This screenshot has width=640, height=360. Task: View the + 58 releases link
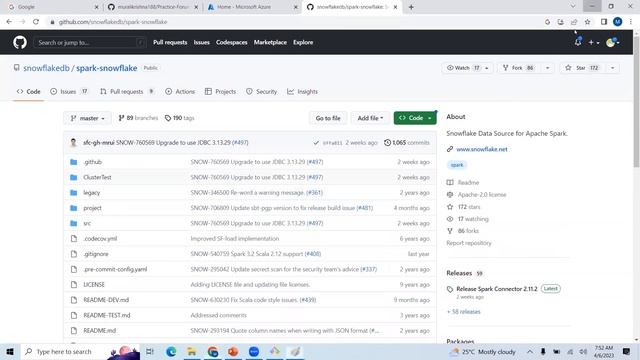pyautogui.click(x=464, y=312)
